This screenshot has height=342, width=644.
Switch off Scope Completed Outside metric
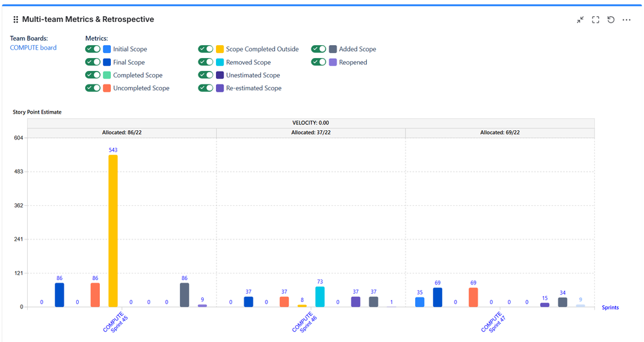pos(206,49)
